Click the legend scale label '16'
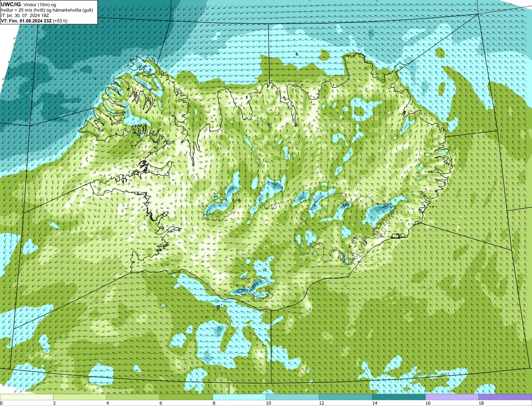This screenshot has height=406, width=532. coord(428,403)
